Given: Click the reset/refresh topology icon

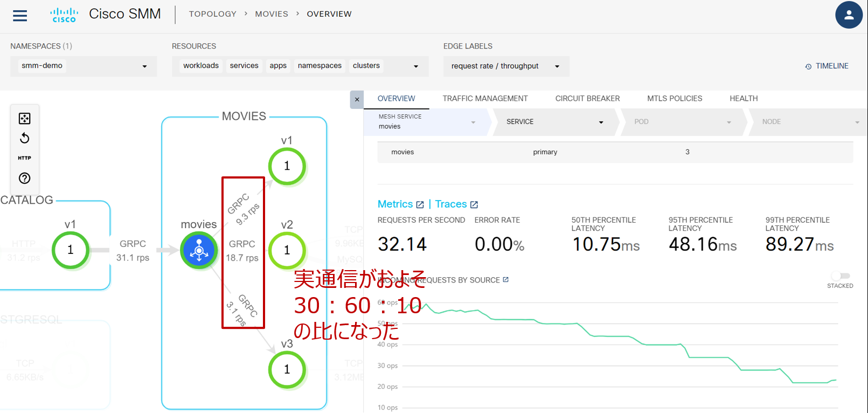Looking at the screenshot, I should tap(25, 138).
